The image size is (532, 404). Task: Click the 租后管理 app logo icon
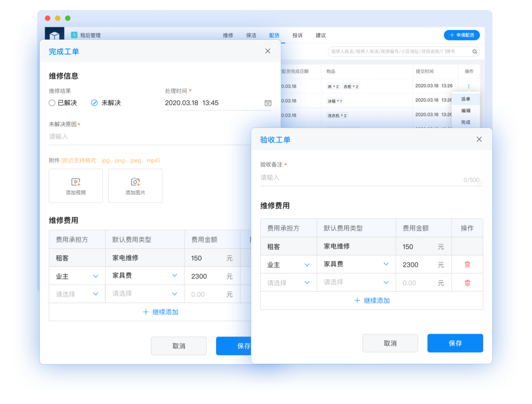(x=74, y=35)
